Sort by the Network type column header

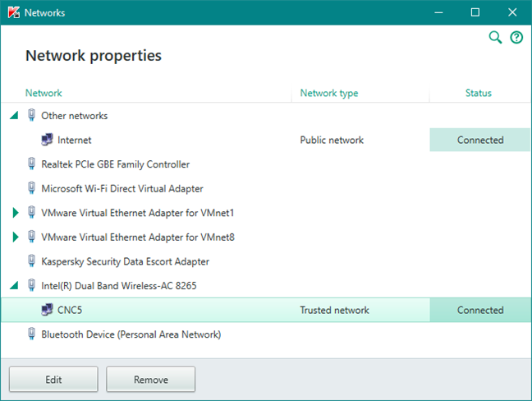329,93
